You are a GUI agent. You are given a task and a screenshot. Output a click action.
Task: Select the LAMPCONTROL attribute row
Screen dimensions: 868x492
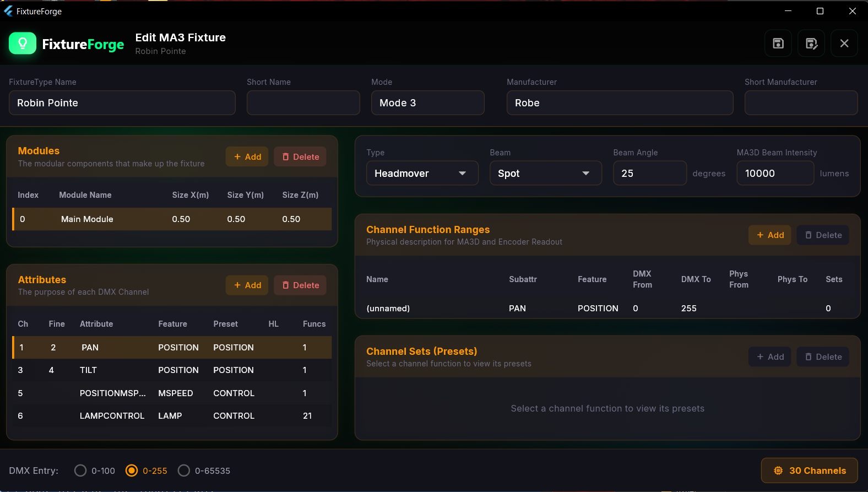(172, 416)
